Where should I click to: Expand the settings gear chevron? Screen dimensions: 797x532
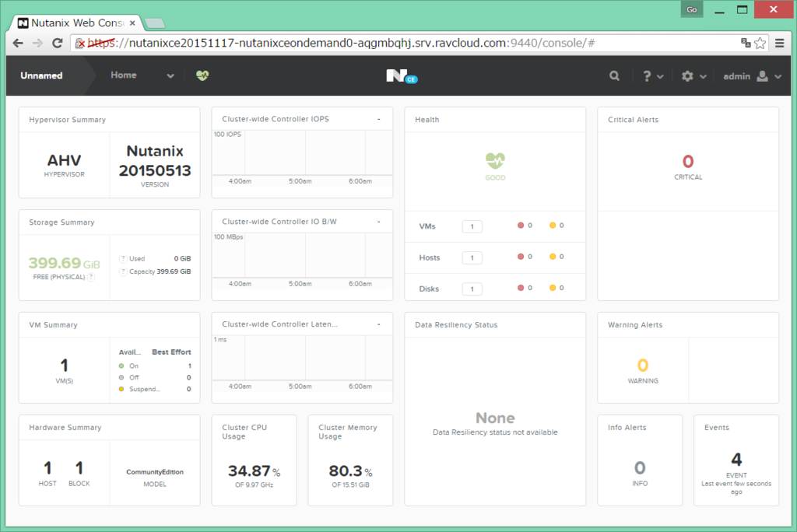tap(703, 77)
